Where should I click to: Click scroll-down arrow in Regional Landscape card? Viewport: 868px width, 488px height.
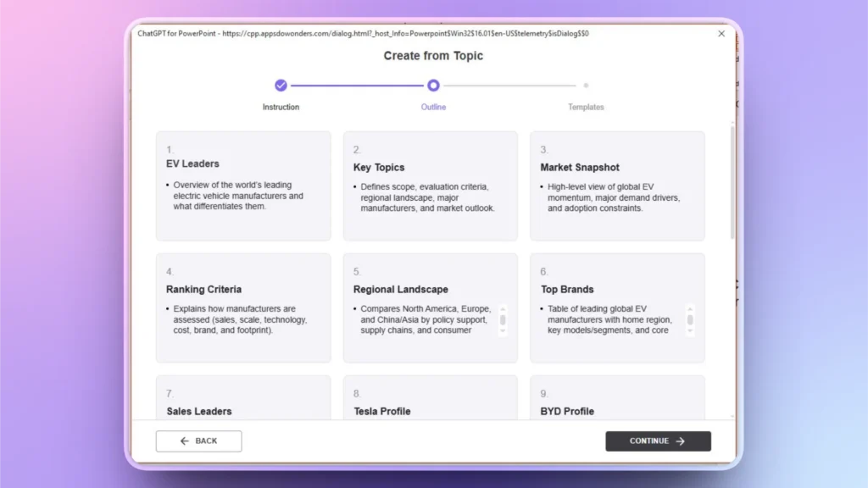click(x=503, y=331)
